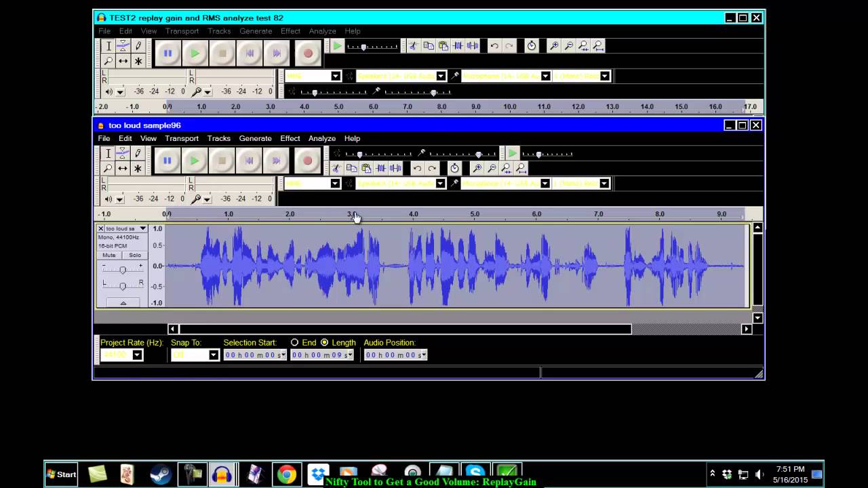Click the Pause button in the TEST2 window

pyautogui.click(x=167, y=53)
